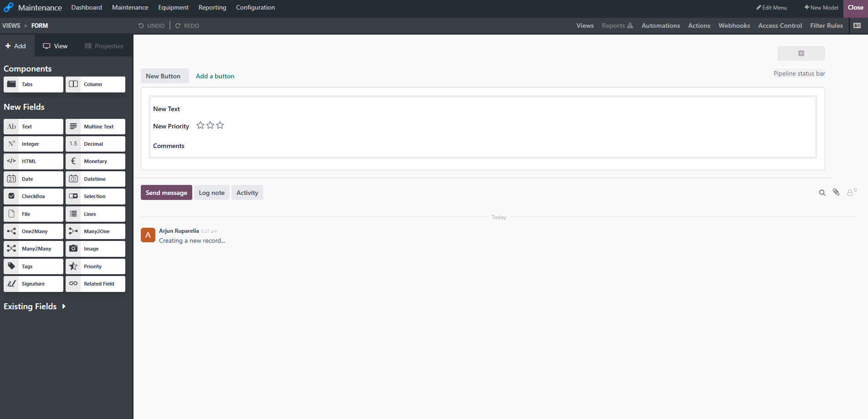Click the attachment paperclip in the chatter
The image size is (868, 419).
click(837, 193)
